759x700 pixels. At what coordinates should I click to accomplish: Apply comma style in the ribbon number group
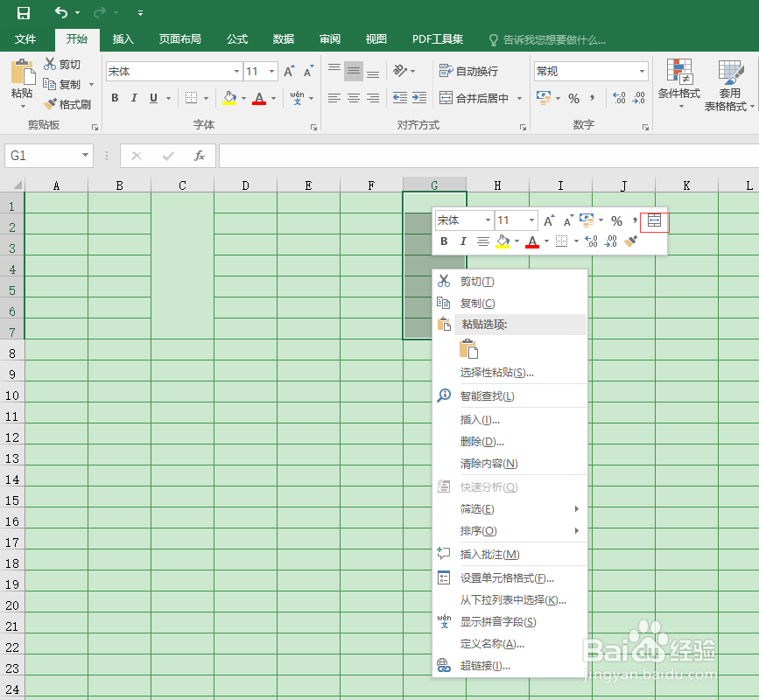tap(592, 98)
